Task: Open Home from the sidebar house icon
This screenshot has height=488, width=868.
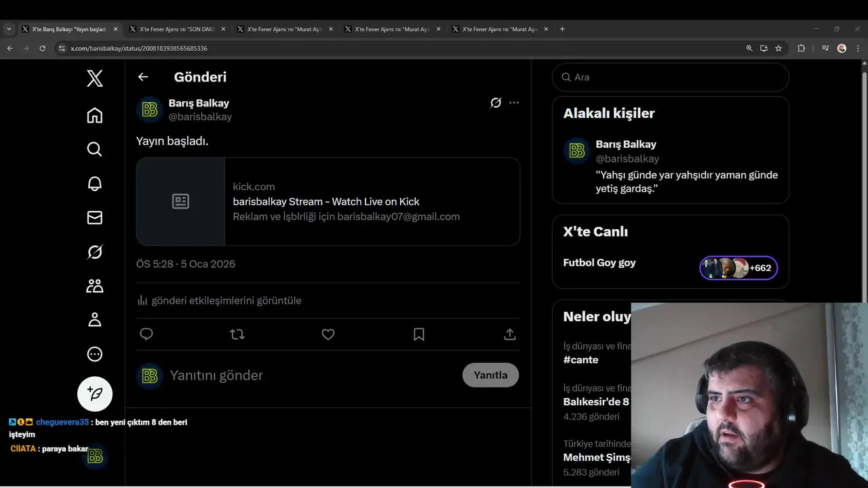Action: click(95, 115)
